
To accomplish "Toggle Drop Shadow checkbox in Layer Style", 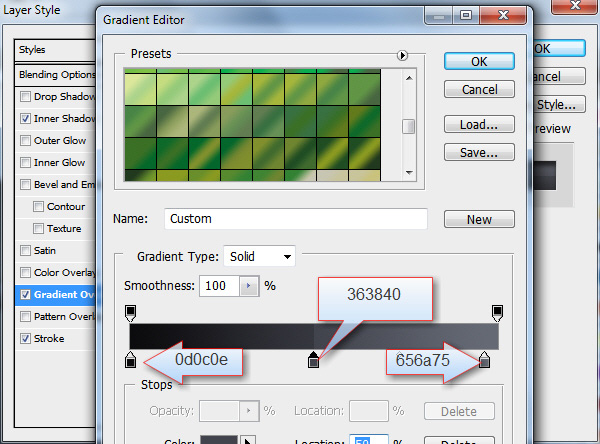I will tap(25, 96).
